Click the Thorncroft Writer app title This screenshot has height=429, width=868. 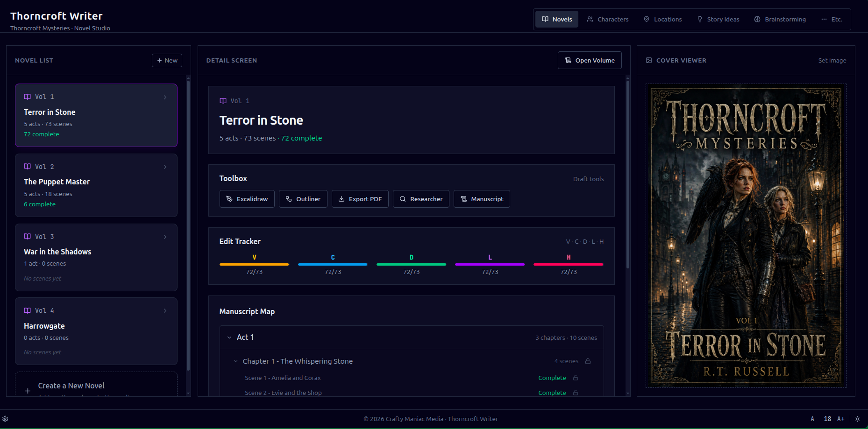[57, 16]
